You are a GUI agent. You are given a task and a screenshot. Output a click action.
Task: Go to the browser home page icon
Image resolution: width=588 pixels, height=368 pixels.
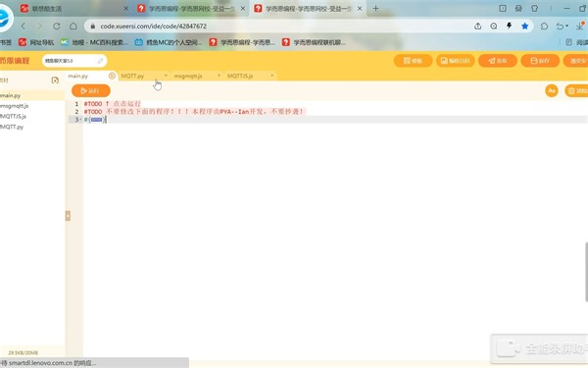73,26
